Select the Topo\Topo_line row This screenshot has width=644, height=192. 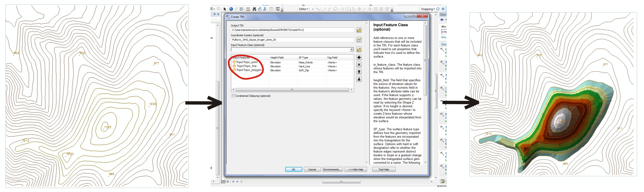pos(247,66)
